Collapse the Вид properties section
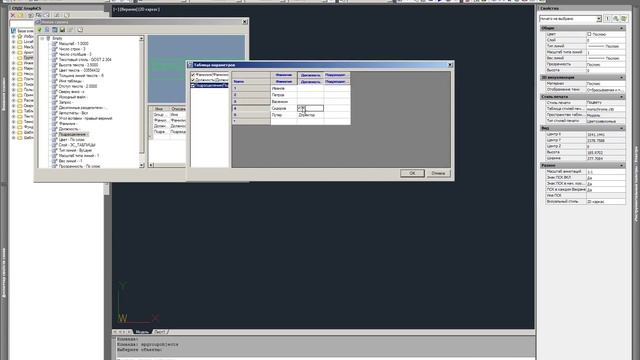The image size is (640, 360). click(622, 128)
